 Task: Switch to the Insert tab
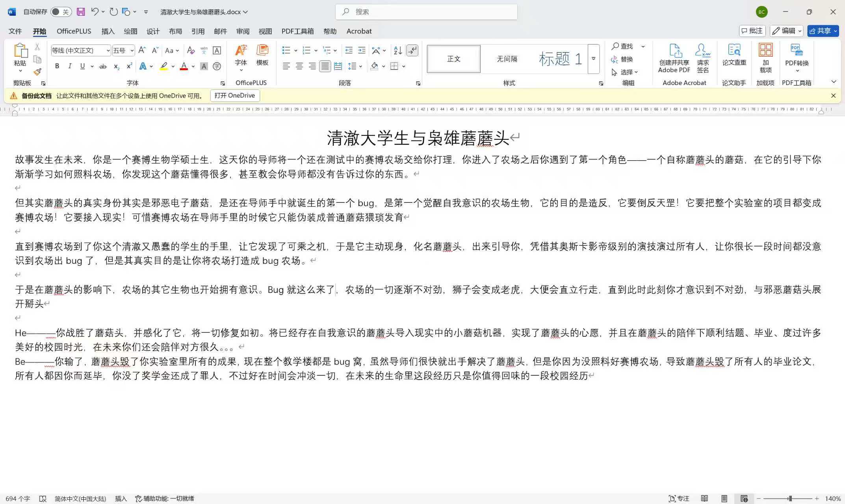pos(108,31)
